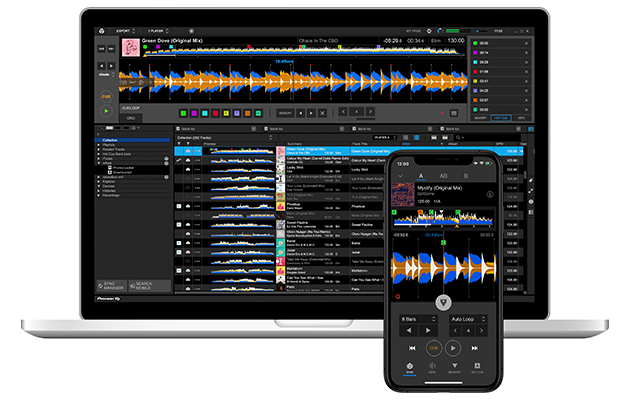Click the green play button on desktop deck
This screenshot has width=630, height=400.
(107, 112)
